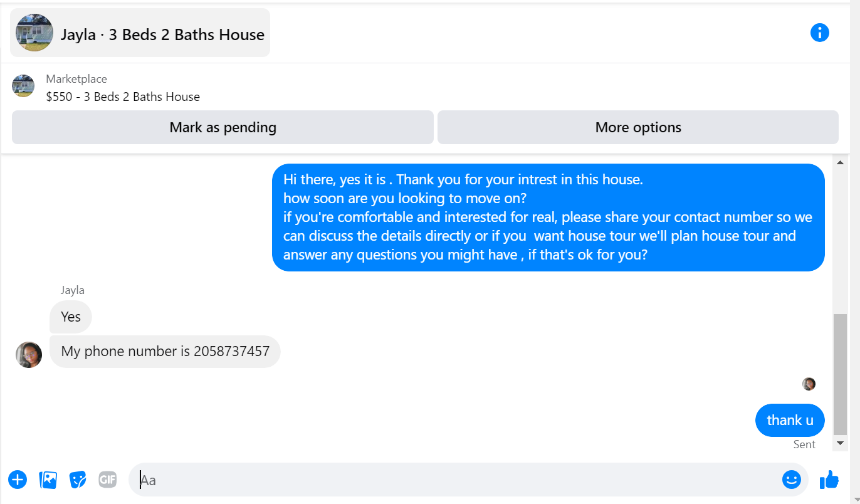
Task: Open emoji picker in message box
Action: pos(792,480)
